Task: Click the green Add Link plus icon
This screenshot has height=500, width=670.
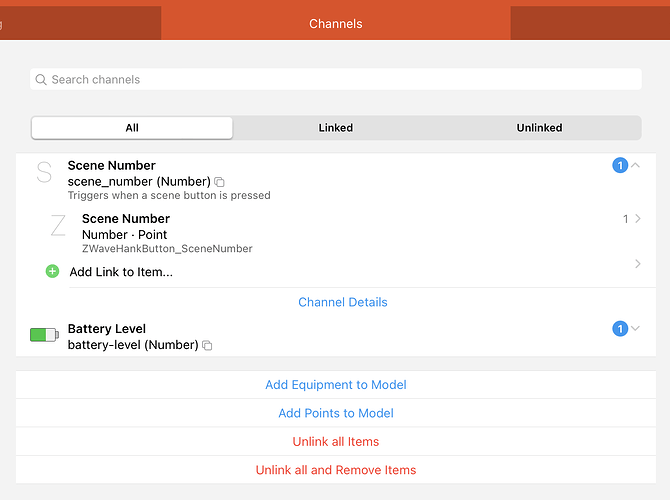Action: (x=53, y=271)
